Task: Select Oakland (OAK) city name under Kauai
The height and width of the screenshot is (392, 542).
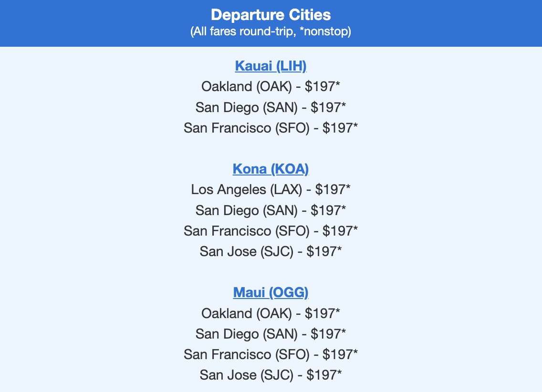Action: point(246,86)
